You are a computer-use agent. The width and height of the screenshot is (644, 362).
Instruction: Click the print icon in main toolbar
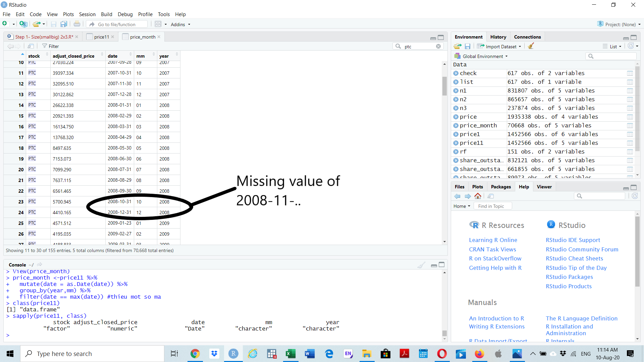(x=77, y=24)
